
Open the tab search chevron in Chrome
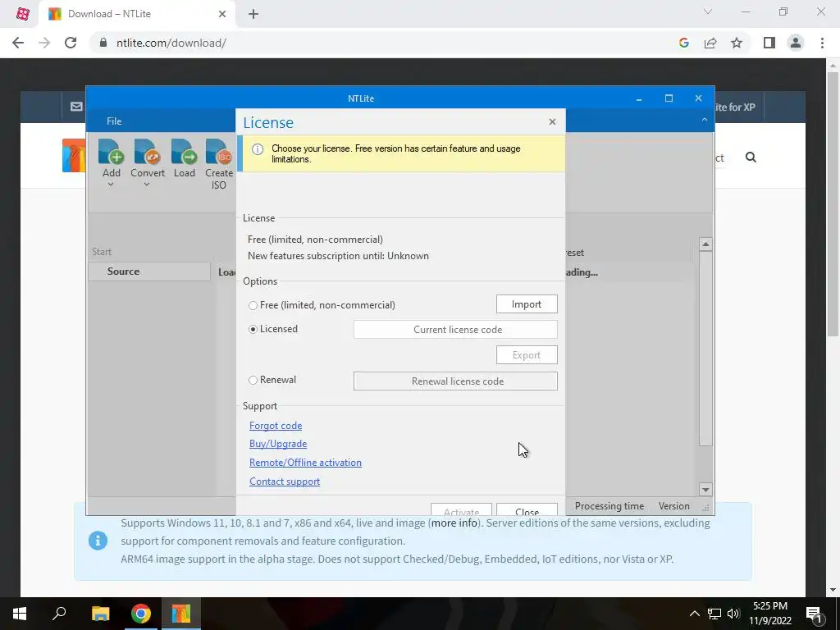point(708,11)
